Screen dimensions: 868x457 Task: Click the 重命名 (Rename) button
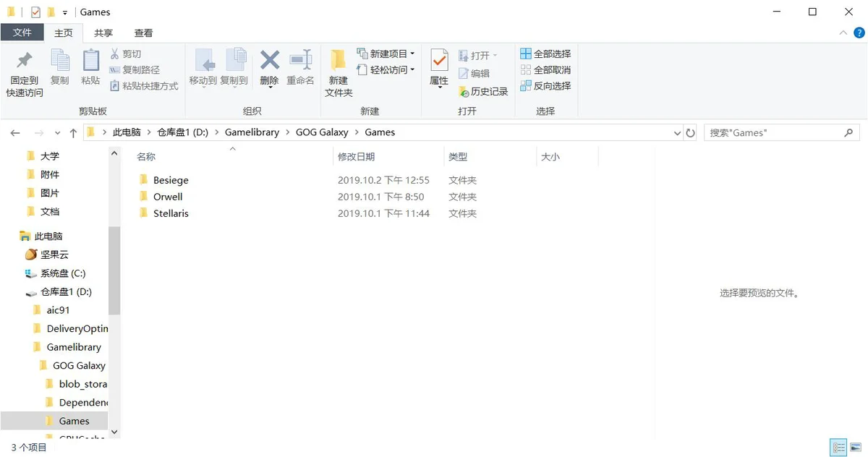(301, 68)
